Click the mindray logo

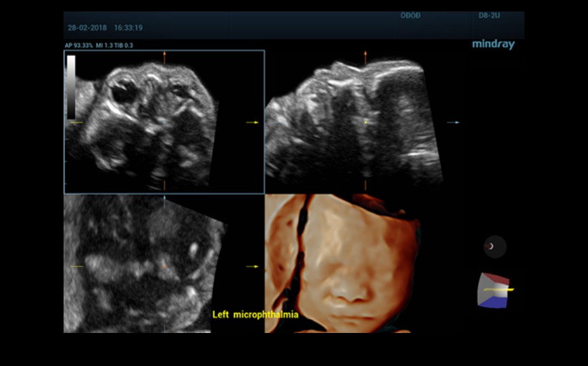coord(493,44)
